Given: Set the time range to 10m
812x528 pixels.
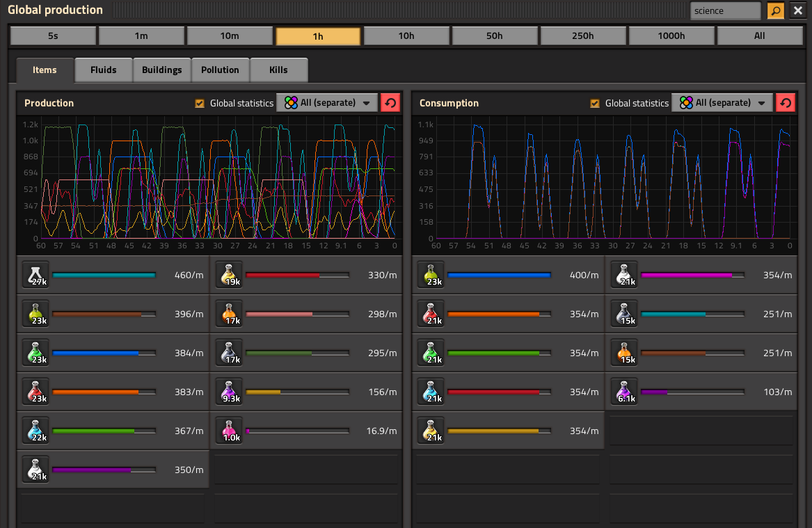Looking at the screenshot, I should pos(230,36).
